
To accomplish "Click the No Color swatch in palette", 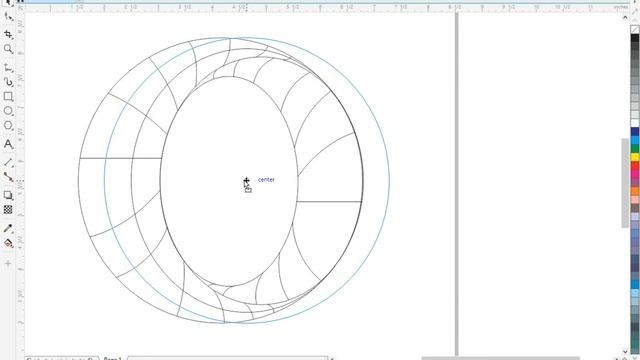I will coord(635,29).
